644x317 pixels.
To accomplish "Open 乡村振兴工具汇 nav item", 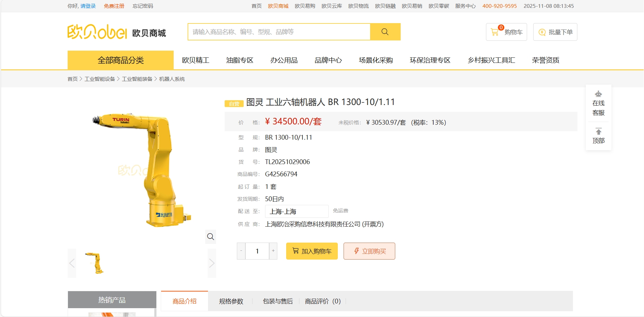I will tap(491, 60).
